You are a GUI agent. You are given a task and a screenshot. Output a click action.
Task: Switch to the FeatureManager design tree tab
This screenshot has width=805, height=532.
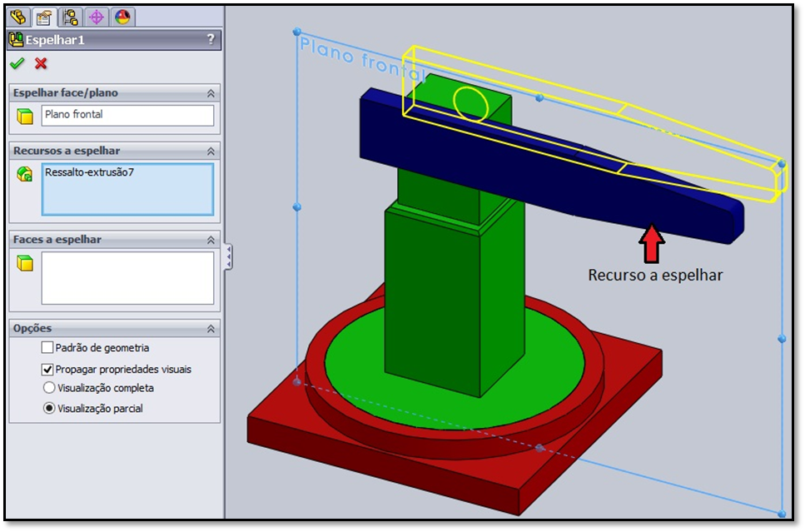click(17, 15)
